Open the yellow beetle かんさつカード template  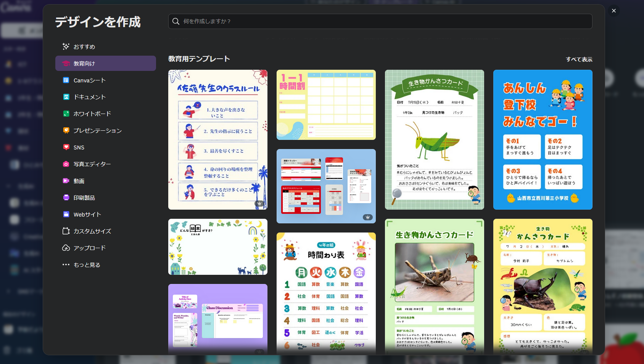pyautogui.click(x=543, y=287)
